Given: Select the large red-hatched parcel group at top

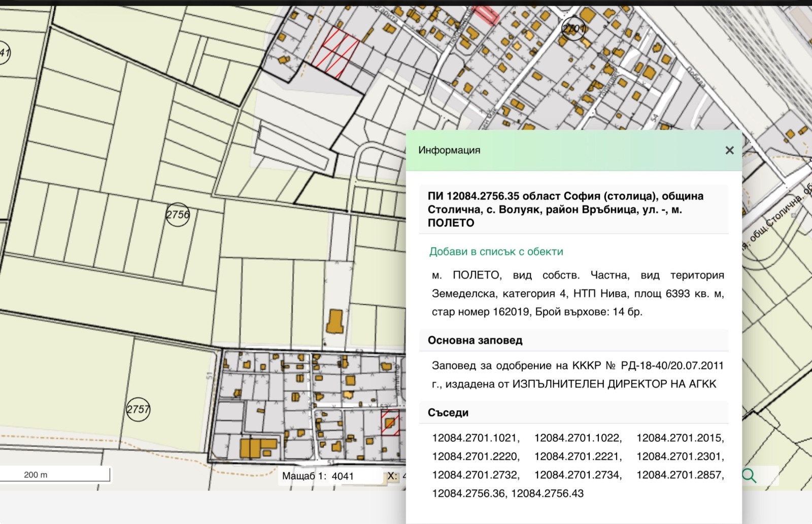Looking at the screenshot, I should point(335,52).
